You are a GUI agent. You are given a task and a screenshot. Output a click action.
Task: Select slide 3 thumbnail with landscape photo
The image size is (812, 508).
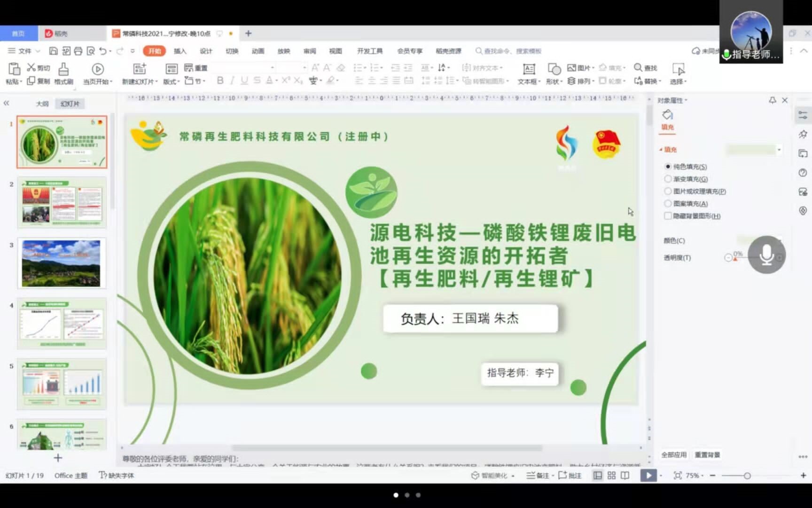pos(61,263)
